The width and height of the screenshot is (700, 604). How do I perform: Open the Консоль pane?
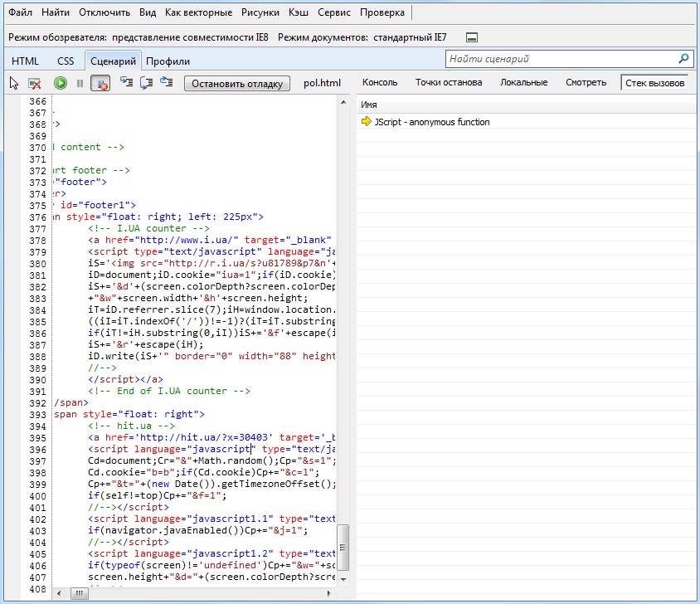pyautogui.click(x=380, y=82)
